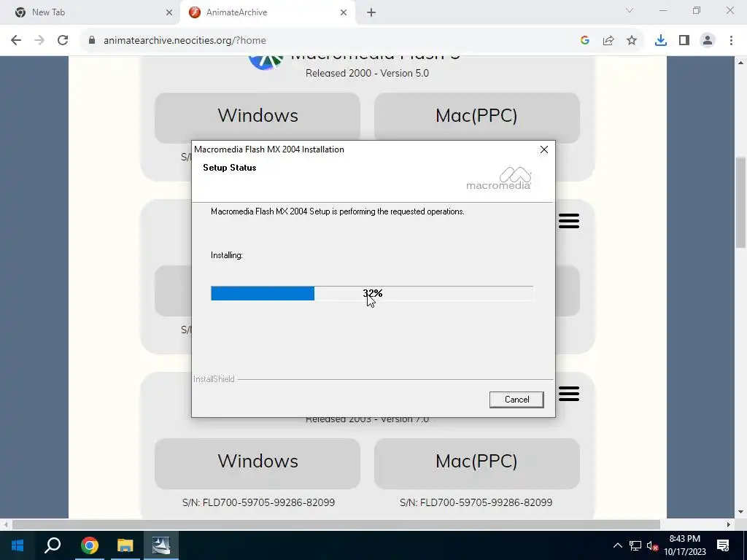747x560 pixels.
Task: Click scroll up arrow on page
Action: pos(741,63)
